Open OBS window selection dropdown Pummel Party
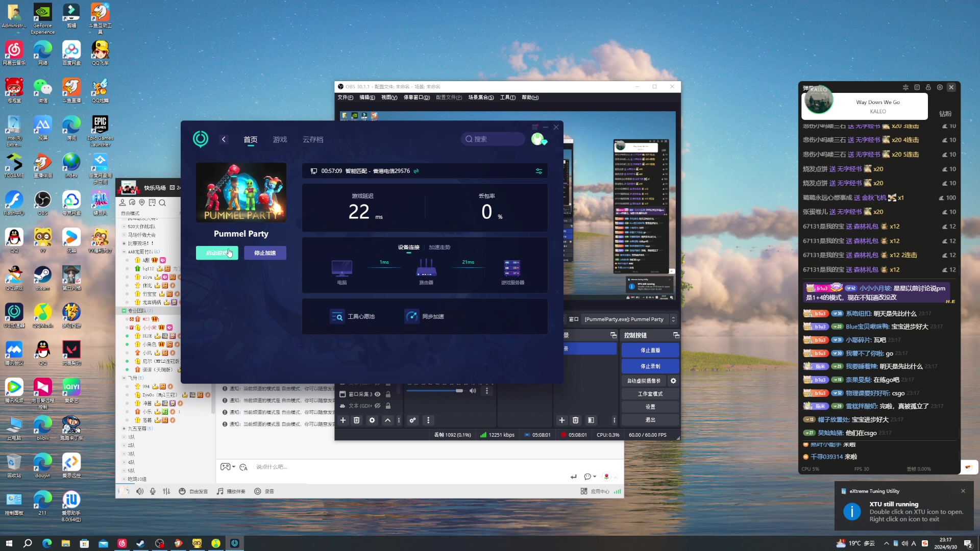 pos(630,319)
